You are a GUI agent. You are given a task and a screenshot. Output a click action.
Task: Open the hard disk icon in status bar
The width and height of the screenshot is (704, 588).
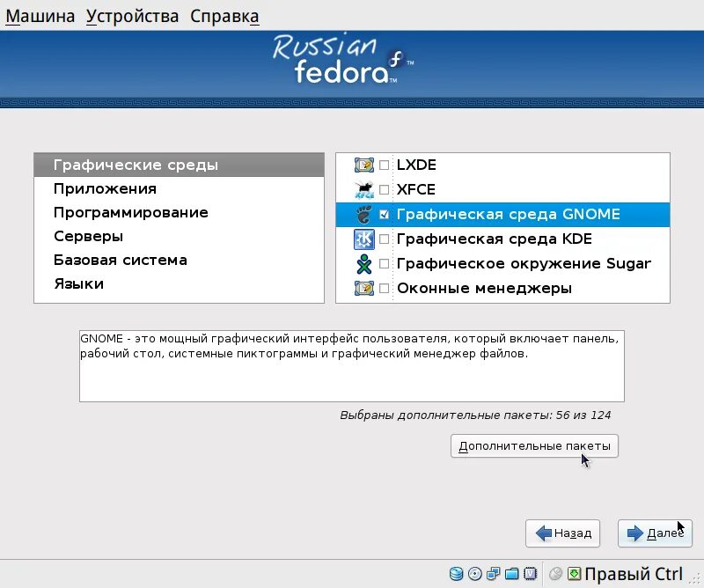click(x=456, y=574)
